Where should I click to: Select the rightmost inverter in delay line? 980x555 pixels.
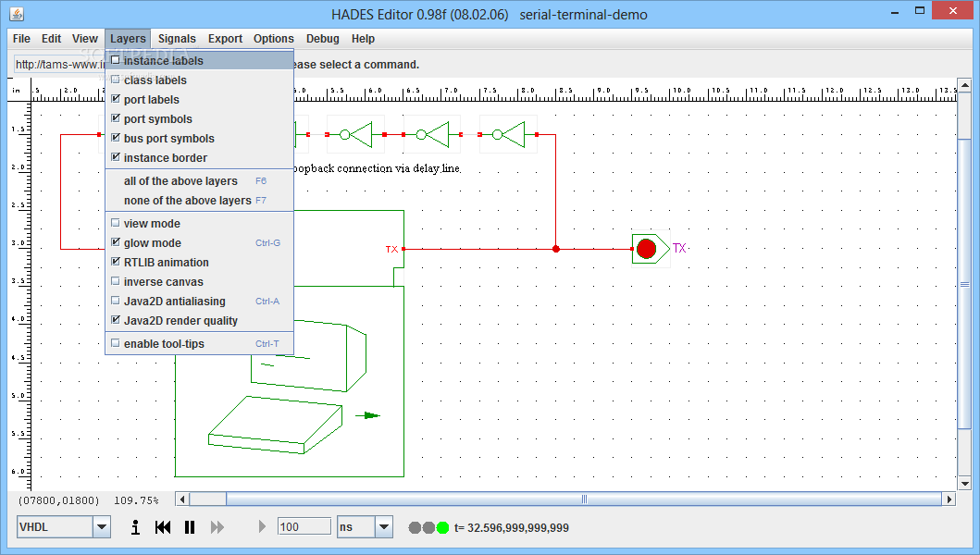click(508, 134)
